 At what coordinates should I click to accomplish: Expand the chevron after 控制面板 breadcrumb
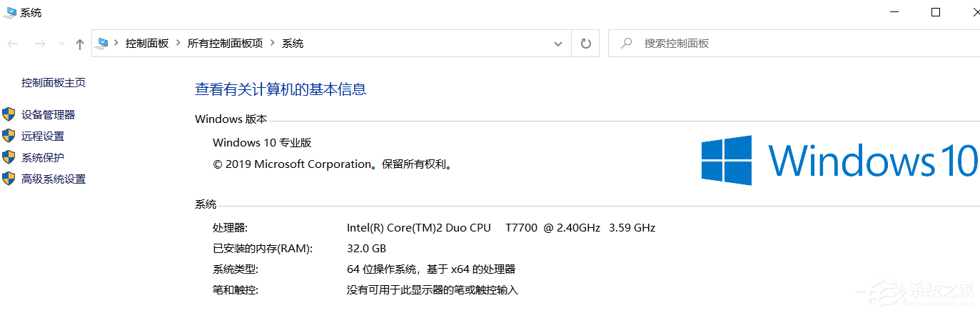(x=178, y=44)
